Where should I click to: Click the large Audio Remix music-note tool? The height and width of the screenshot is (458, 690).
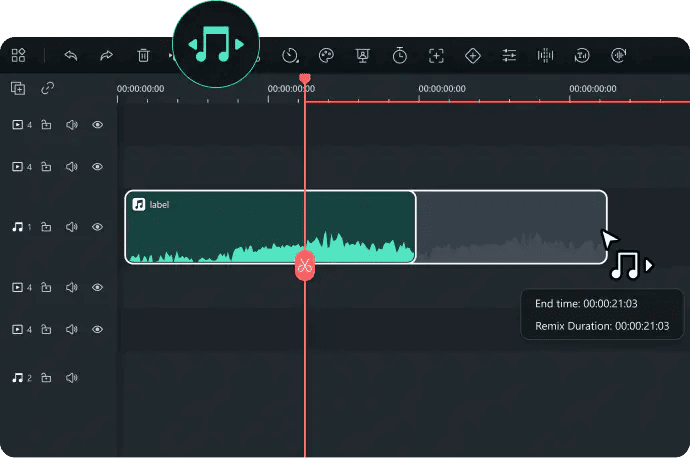[215, 46]
